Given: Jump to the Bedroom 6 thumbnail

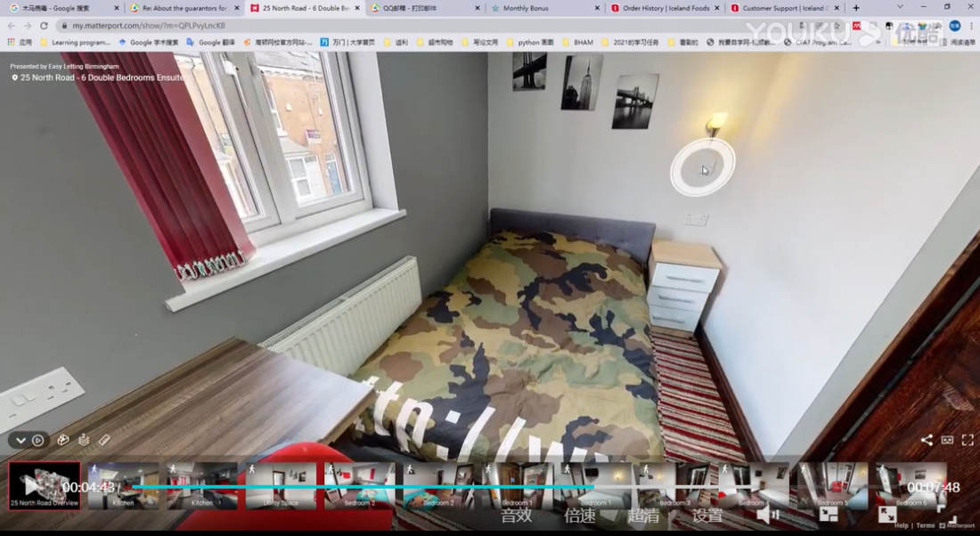Looking at the screenshot, I should pos(911,485).
